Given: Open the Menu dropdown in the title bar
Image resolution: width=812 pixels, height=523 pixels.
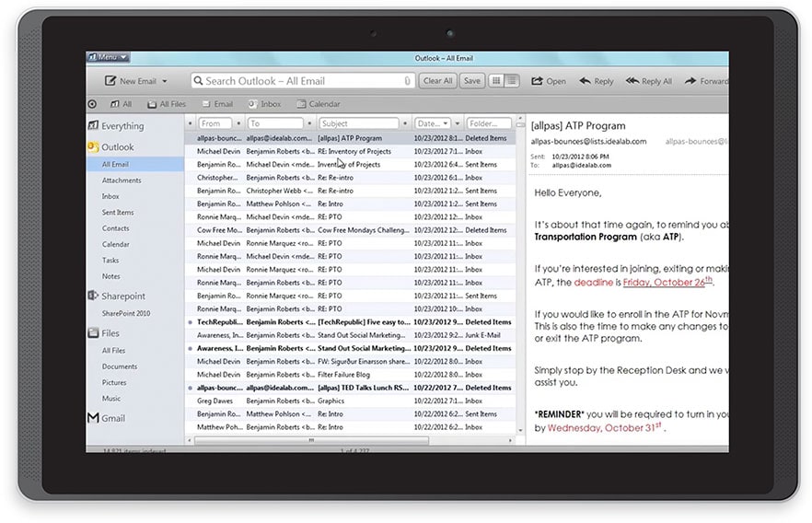Looking at the screenshot, I should click(x=109, y=57).
